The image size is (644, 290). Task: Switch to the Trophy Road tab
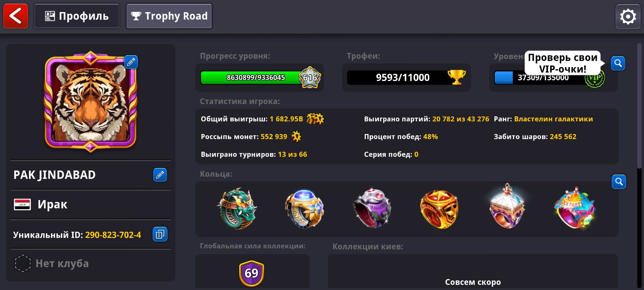click(x=169, y=16)
